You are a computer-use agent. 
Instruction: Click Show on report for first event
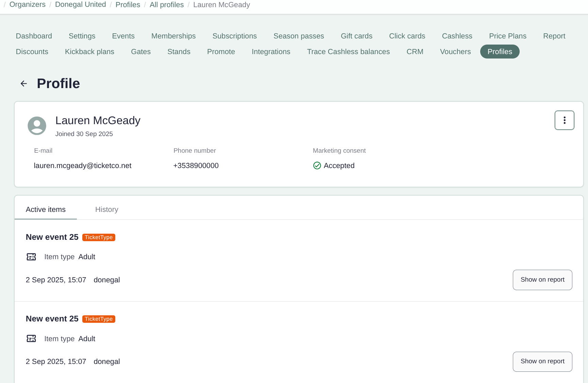click(542, 280)
